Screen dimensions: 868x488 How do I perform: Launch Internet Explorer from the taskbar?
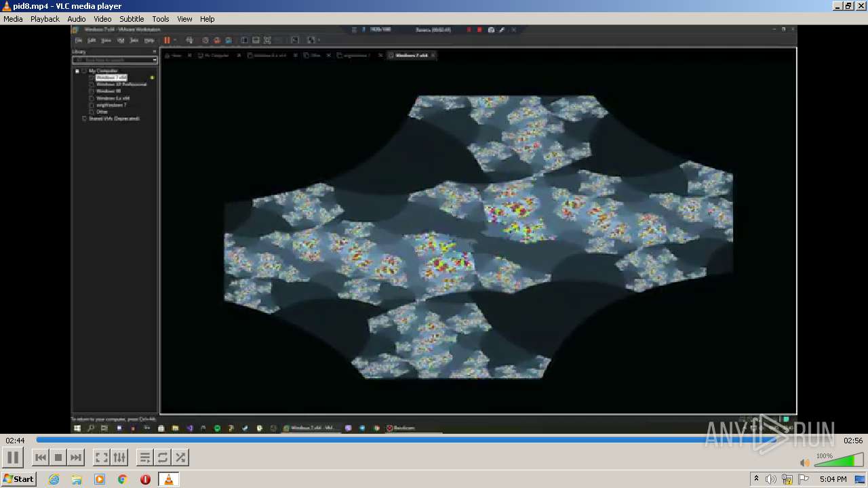click(x=54, y=479)
